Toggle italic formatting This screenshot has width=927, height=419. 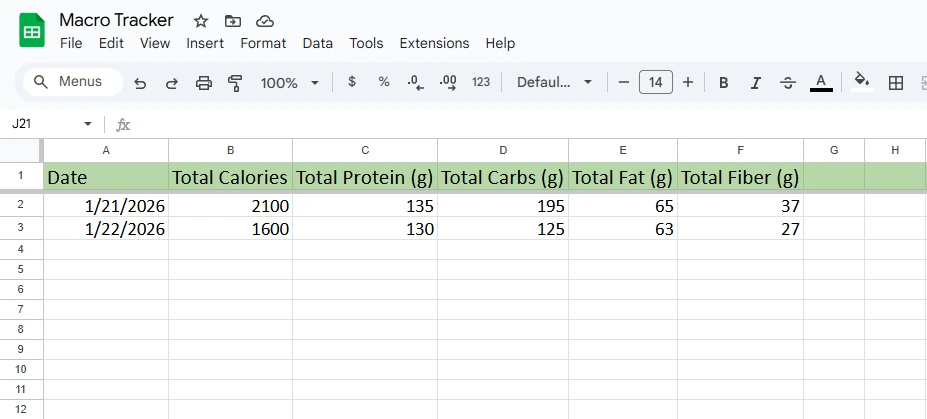pyautogui.click(x=756, y=83)
